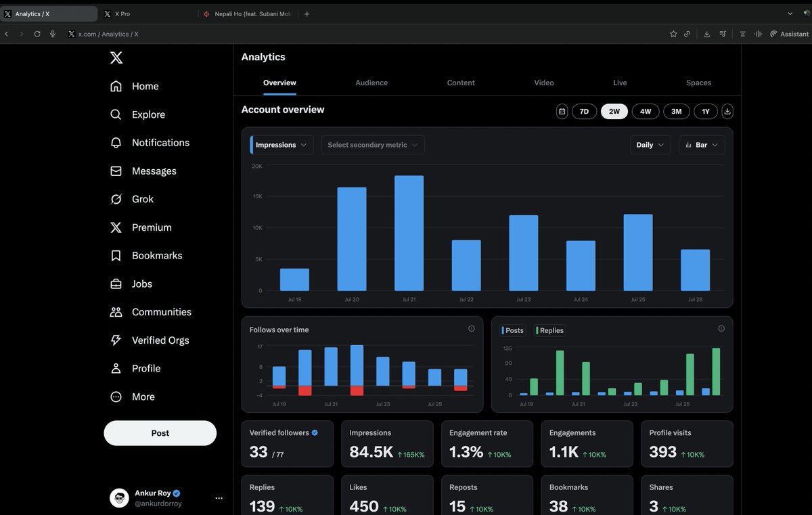Image resolution: width=812 pixels, height=515 pixels.
Task: Bookmark this page with star icon
Action: pos(673,34)
